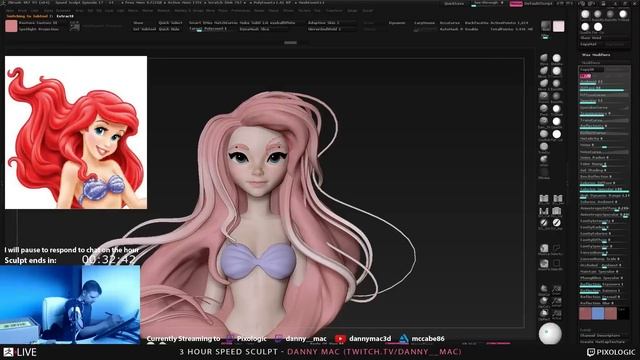
Task: Click the large white preview sphere
Action: coord(550,333)
